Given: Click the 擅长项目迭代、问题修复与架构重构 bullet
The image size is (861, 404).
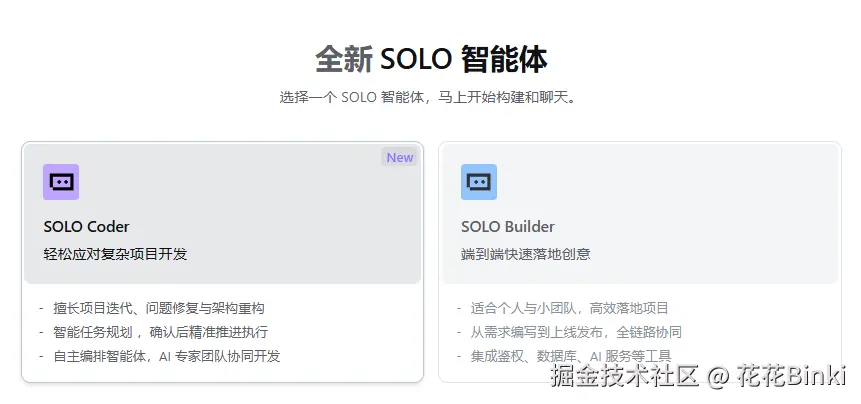Looking at the screenshot, I should [158, 308].
